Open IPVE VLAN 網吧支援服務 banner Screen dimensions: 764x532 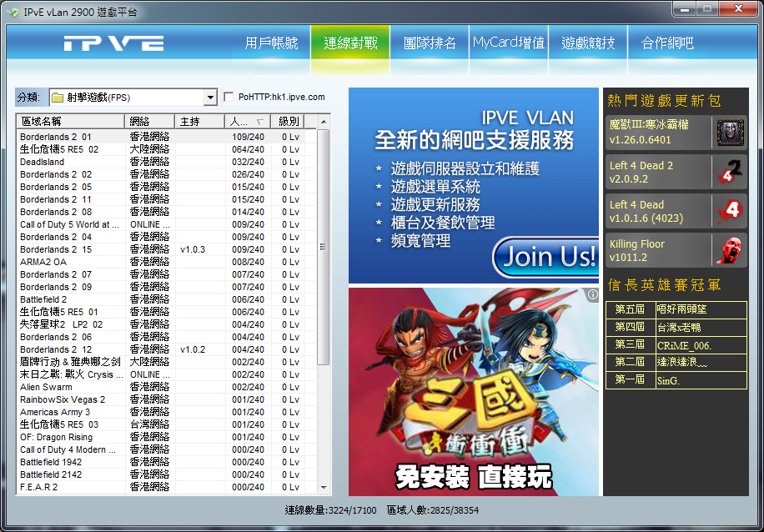(473, 185)
